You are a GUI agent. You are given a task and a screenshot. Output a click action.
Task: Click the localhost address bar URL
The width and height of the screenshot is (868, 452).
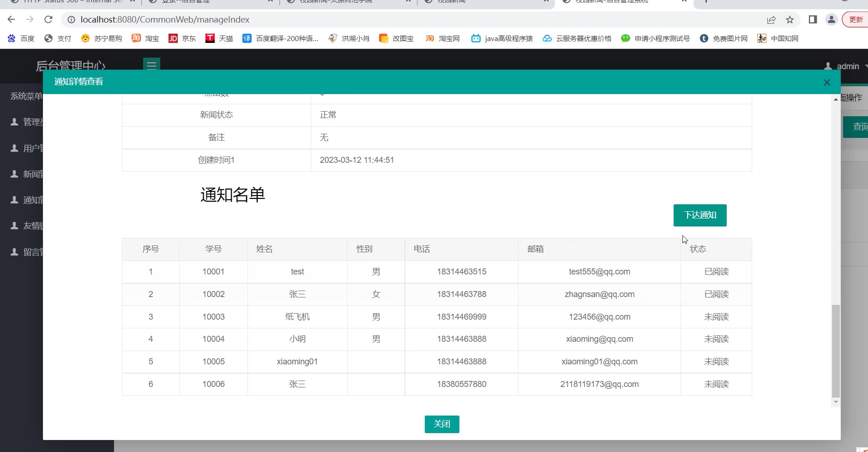[x=165, y=19]
